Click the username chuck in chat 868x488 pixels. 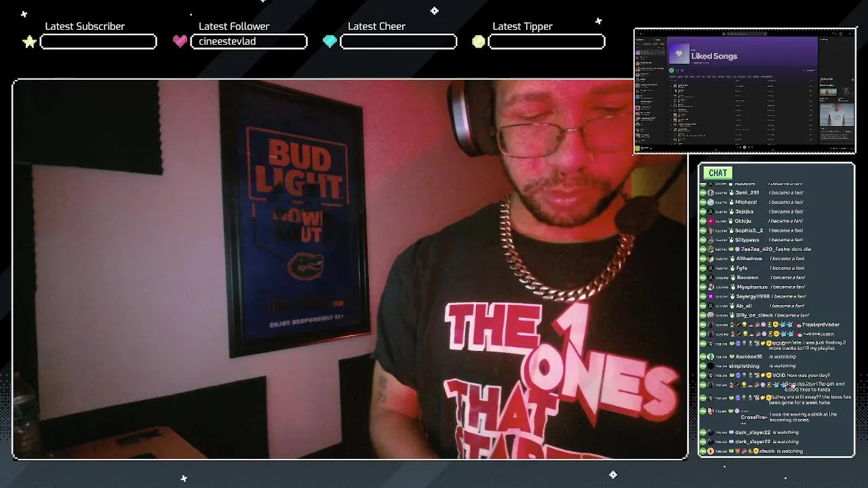[x=767, y=451]
